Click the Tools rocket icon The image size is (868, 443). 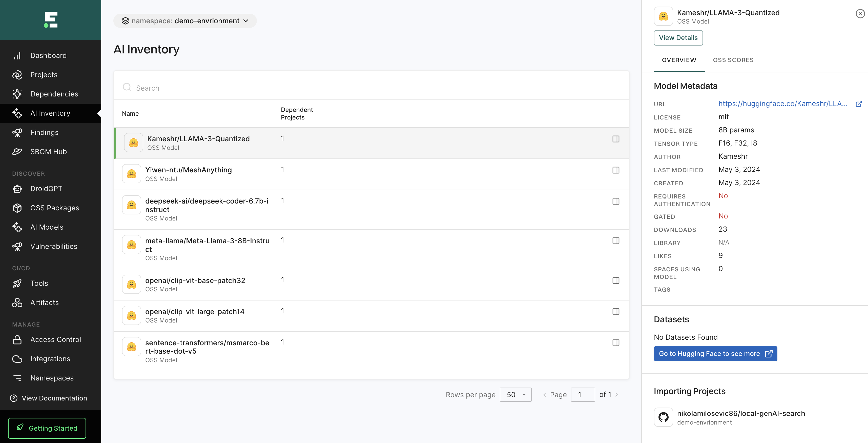(17, 284)
